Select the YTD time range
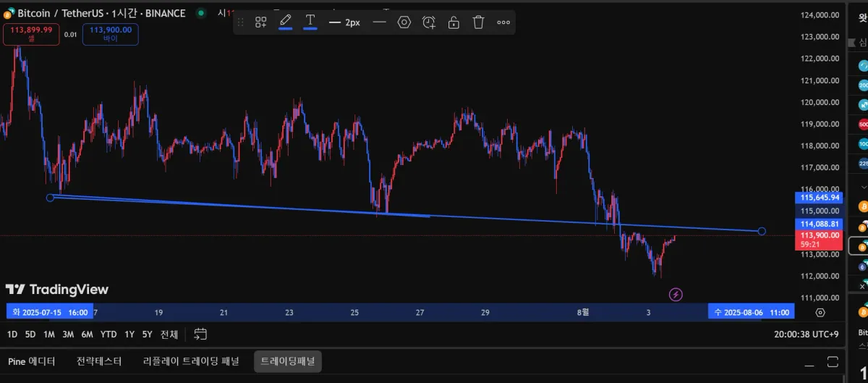This screenshot has width=868, height=383. pyautogui.click(x=109, y=334)
